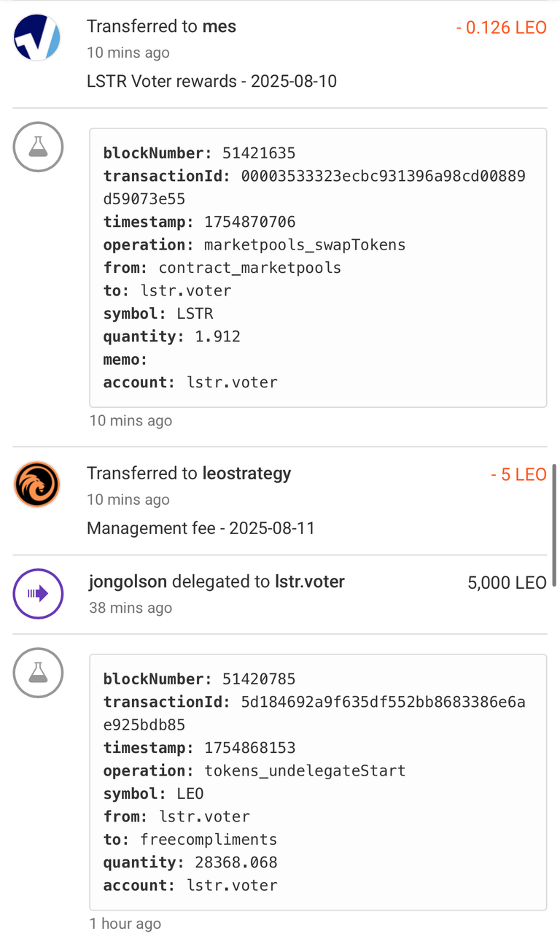Click the page scrollbar thumb
Image resolution: width=560 pixels, height=947 pixels.
(x=555, y=525)
